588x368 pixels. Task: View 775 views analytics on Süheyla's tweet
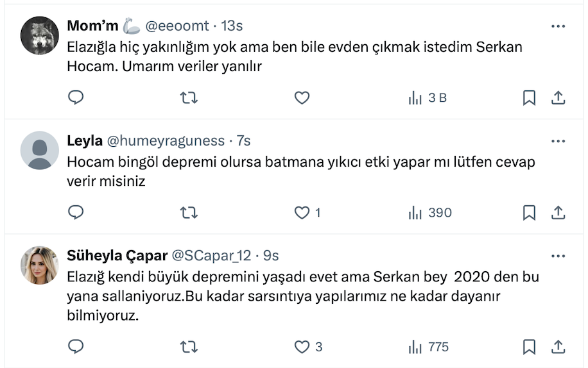[x=429, y=347]
